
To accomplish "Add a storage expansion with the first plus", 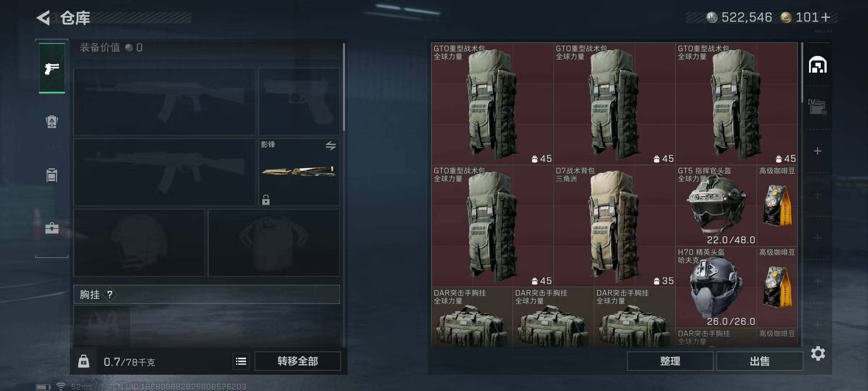I will (818, 151).
